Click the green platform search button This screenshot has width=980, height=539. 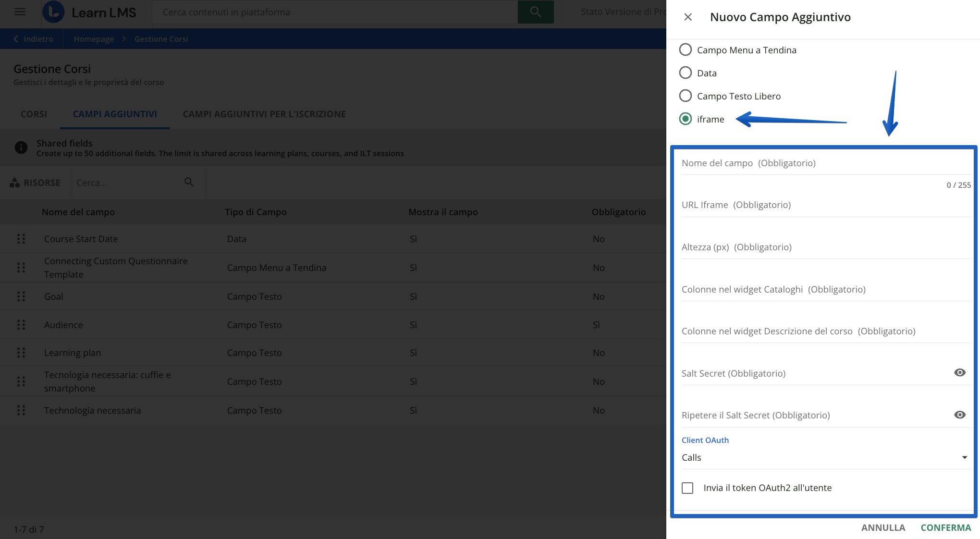point(535,12)
